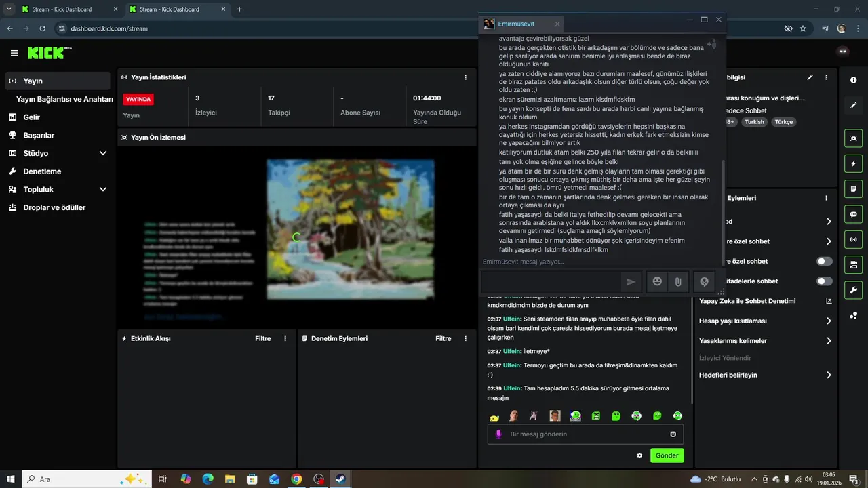Open the hamburger menu beside the Kick logo

14,53
